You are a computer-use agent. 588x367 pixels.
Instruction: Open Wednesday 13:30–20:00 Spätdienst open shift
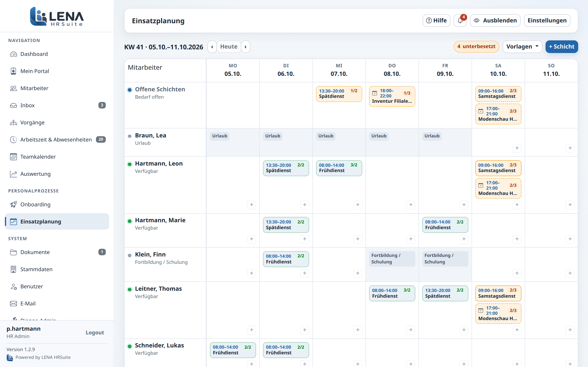(x=339, y=94)
